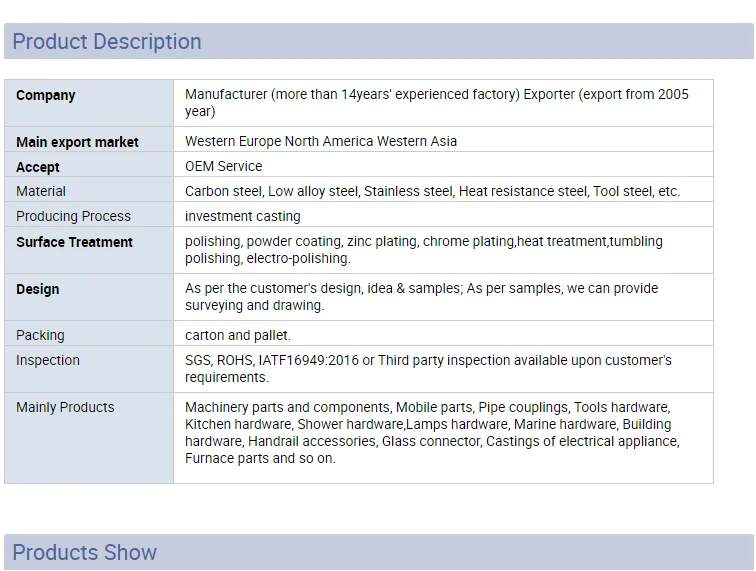Select the SGS, ROHS inspection text

428,368
